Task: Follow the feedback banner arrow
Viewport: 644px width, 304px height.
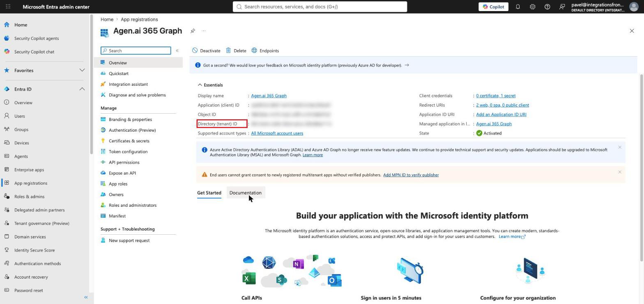Action: click(407, 65)
